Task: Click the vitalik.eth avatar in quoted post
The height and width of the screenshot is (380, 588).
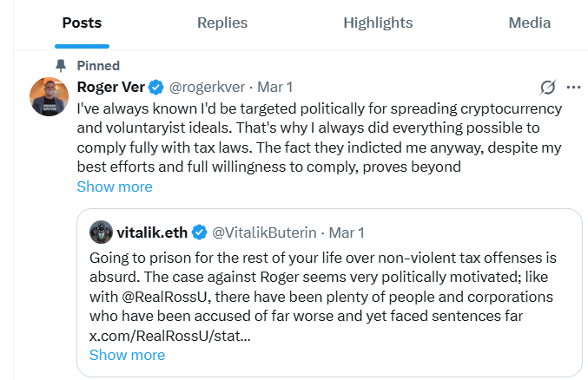Action: 102,232
